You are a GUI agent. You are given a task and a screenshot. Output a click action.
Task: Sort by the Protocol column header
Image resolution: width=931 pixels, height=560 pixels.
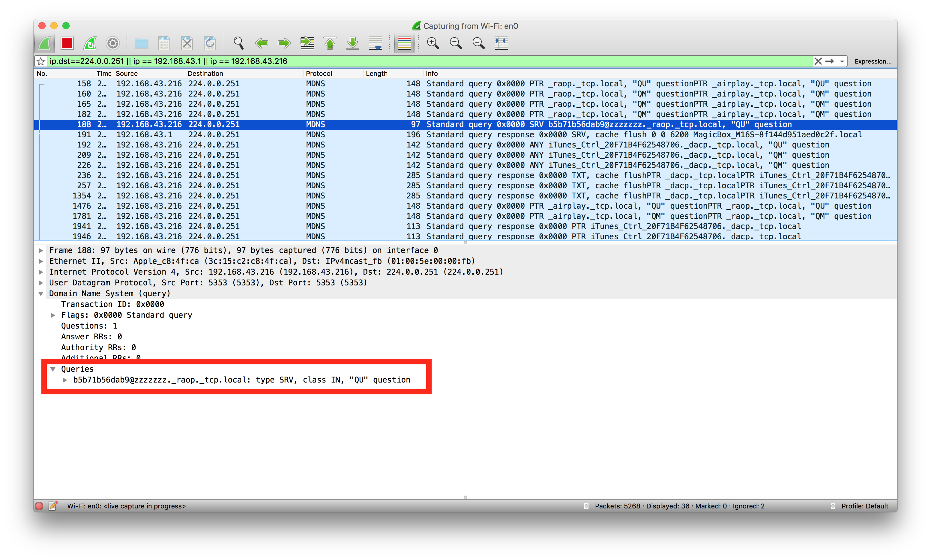click(x=319, y=73)
